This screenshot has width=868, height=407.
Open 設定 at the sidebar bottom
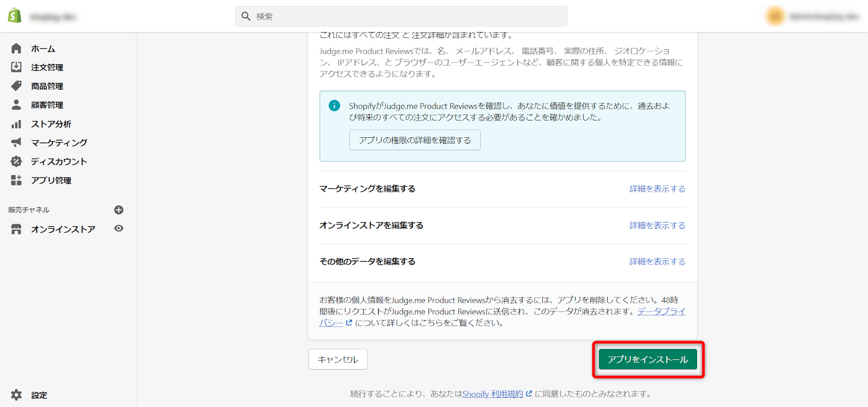pyautogui.click(x=39, y=395)
